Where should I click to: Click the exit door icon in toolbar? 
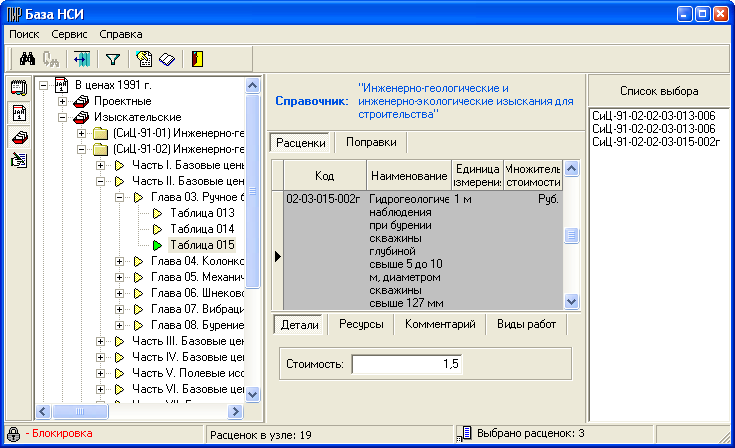click(197, 59)
